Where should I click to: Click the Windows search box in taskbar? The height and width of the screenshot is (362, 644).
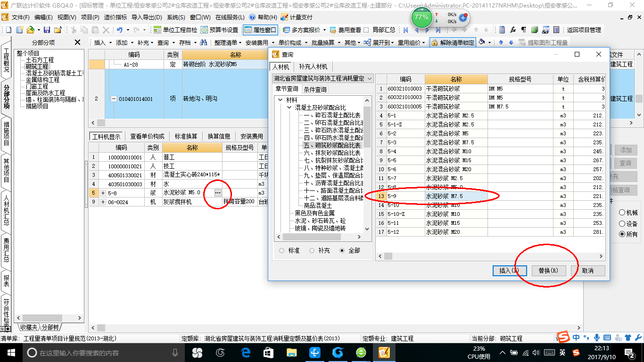pyautogui.click(x=103, y=353)
